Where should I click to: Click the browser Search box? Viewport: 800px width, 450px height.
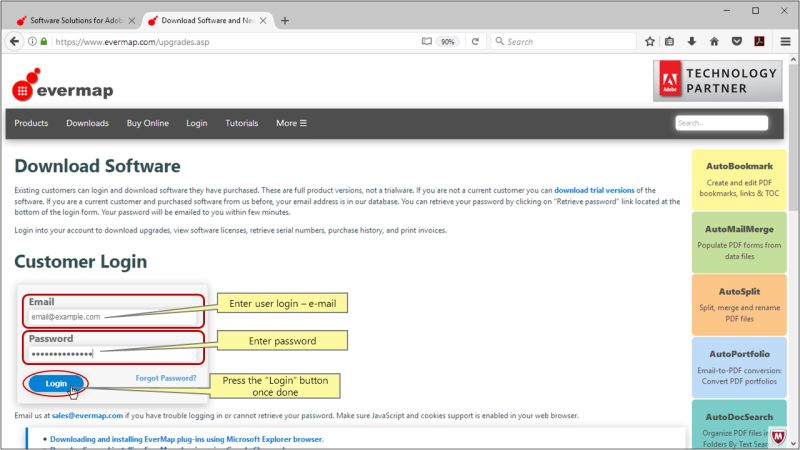(564, 42)
